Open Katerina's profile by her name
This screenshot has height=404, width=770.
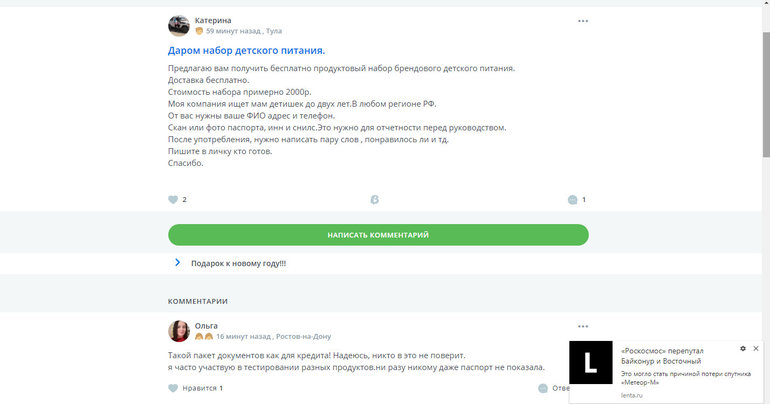click(x=213, y=20)
